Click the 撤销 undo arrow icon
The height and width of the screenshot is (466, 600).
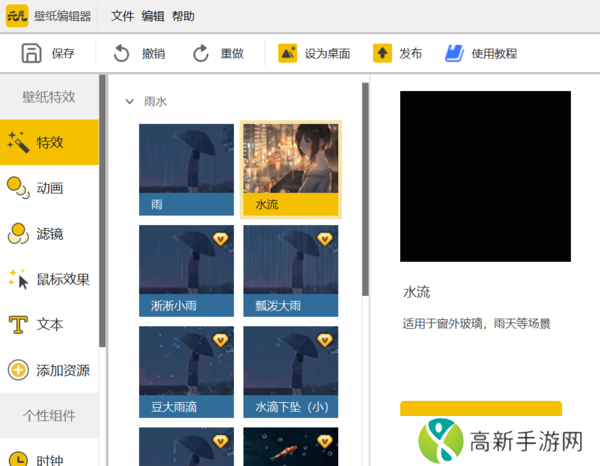[121, 53]
